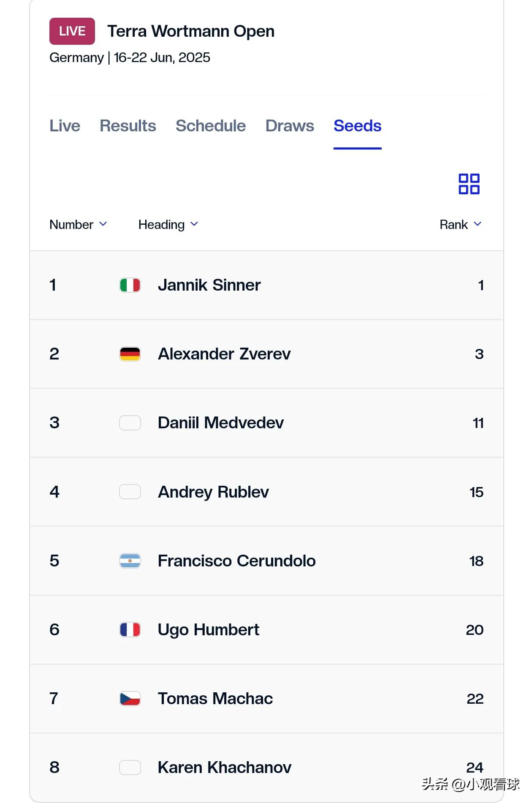532x803 pixels.
Task: Open Jannik Sinner's player link
Action: click(x=209, y=285)
